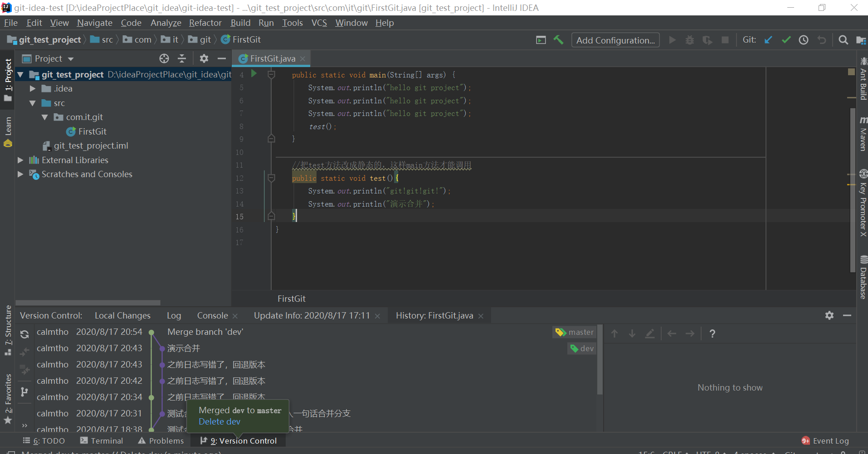
Task: Open Git Show History clock icon
Action: pos(804,40)
